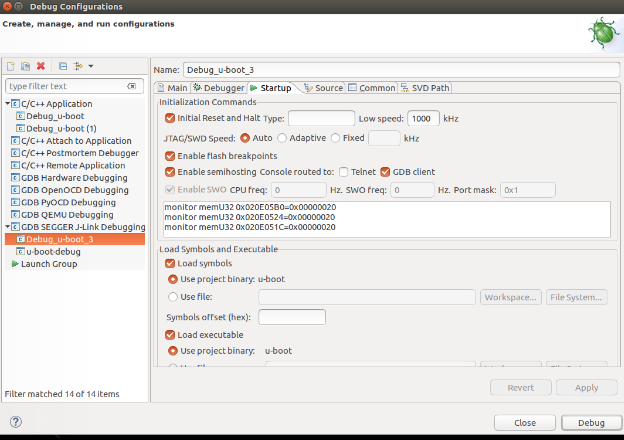Click the reset Type input field
This screenshot has height=440, width=624.
[321, 119]
